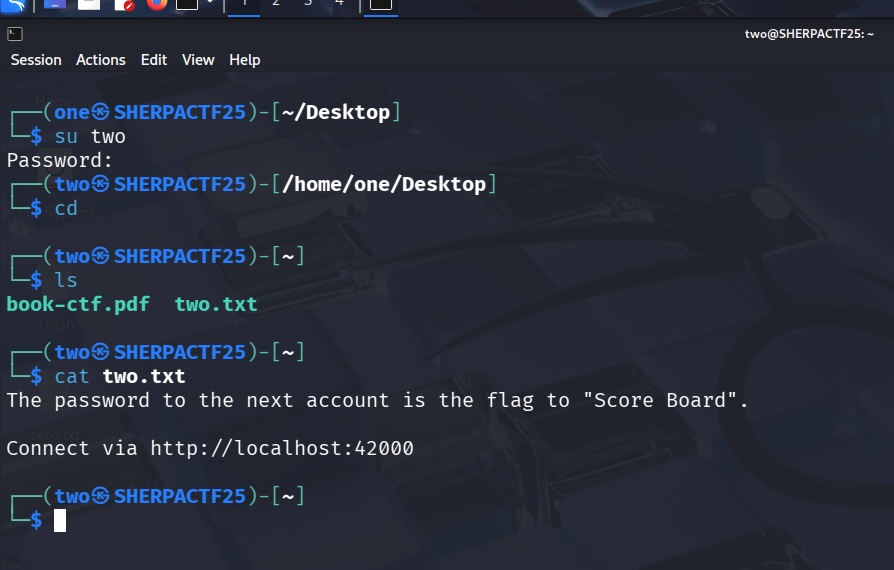Image resolution: width=894 pixels, height=570 pixels.
Task: Open the text editor launcher with red pencil
Action: point(124,4)
